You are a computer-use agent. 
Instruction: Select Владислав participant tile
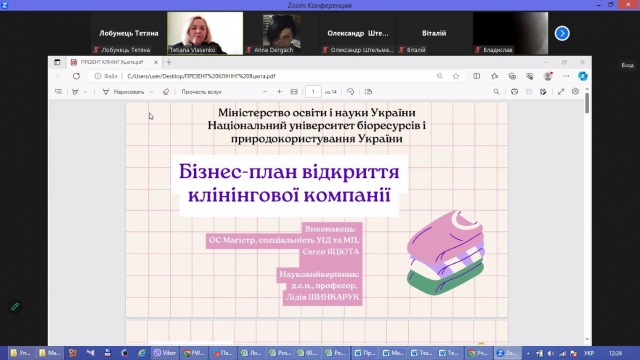(511, 33)
